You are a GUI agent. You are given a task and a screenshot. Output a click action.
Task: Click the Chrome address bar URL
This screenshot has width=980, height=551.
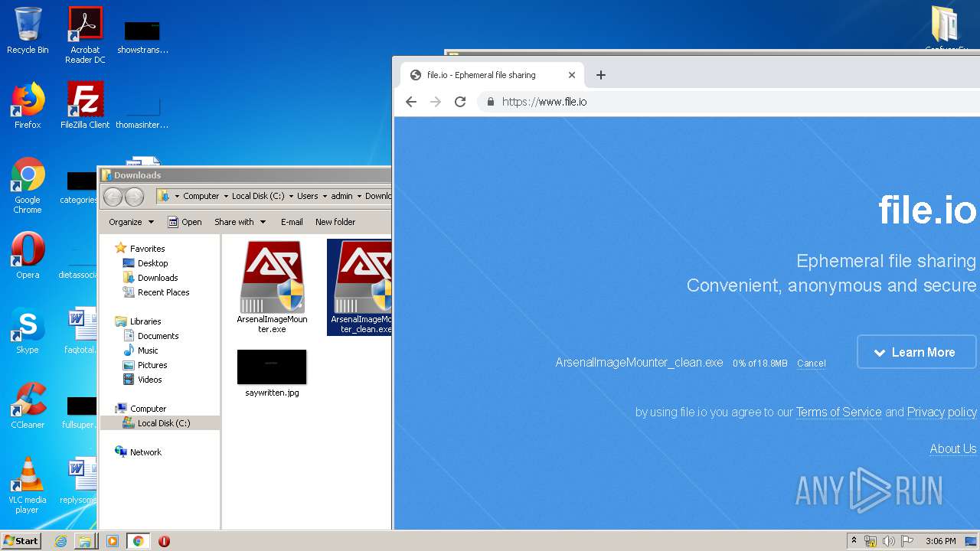pos(544,102)
